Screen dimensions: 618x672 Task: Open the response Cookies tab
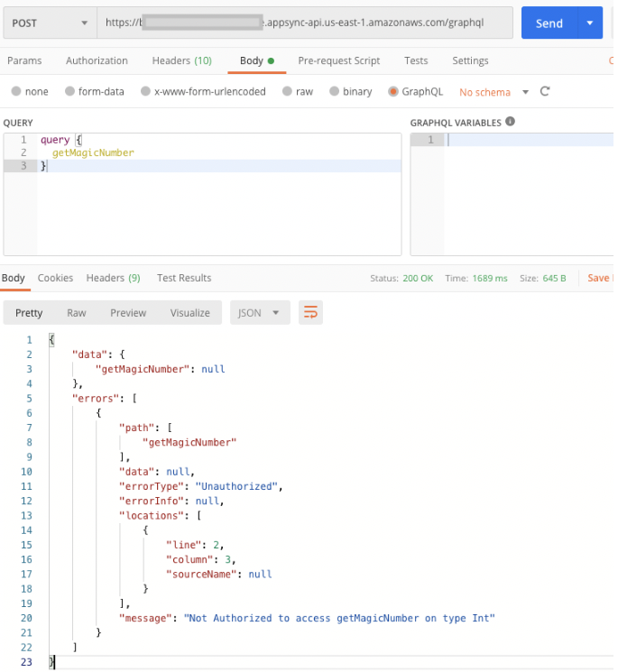pyautogui.click(x=55, y=278)
